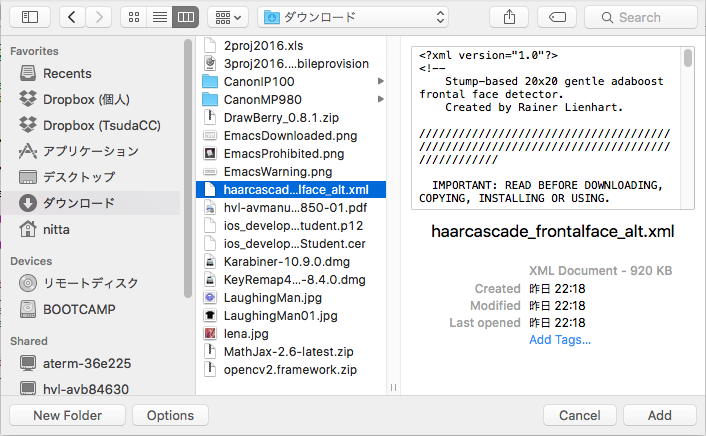Viewport: 706px width, 436px height.
Task: Select the lena.jpg file
Action: (246, 333)
